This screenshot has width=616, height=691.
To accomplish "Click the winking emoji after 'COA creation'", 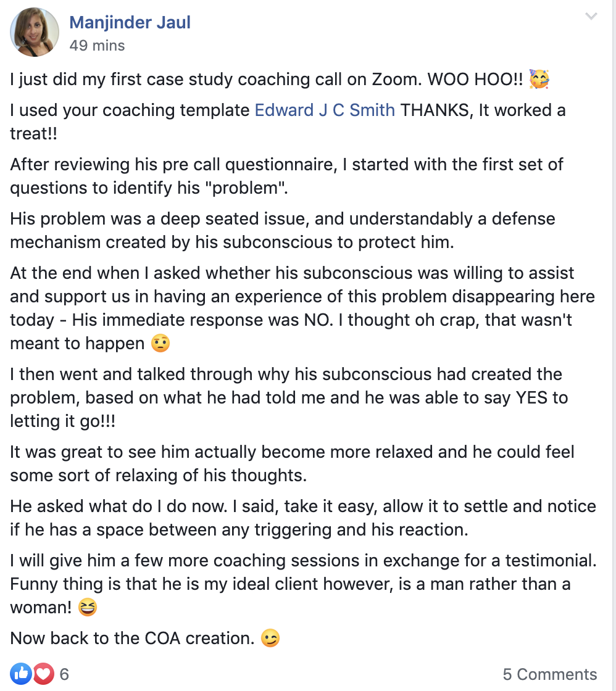I will point(270,639).
